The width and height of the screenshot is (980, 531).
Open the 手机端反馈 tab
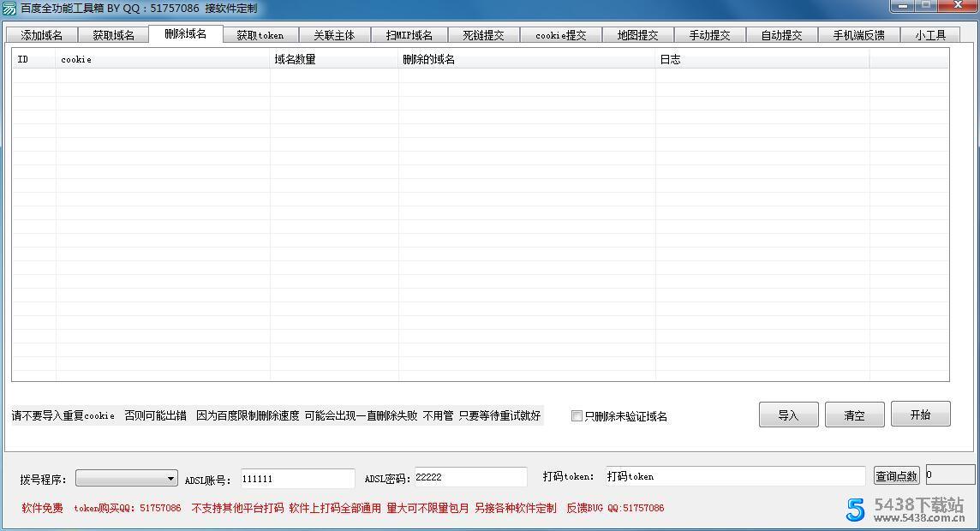858,35
